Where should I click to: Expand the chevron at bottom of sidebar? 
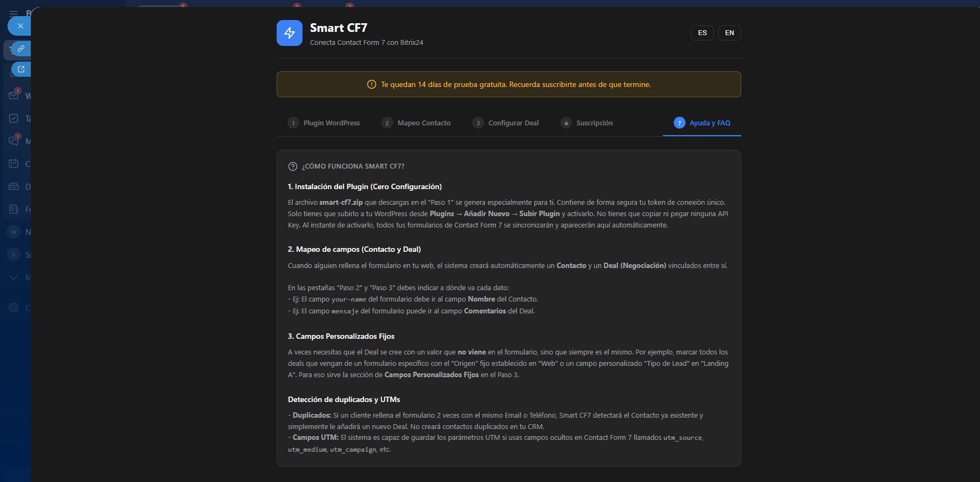pos(14,277)
